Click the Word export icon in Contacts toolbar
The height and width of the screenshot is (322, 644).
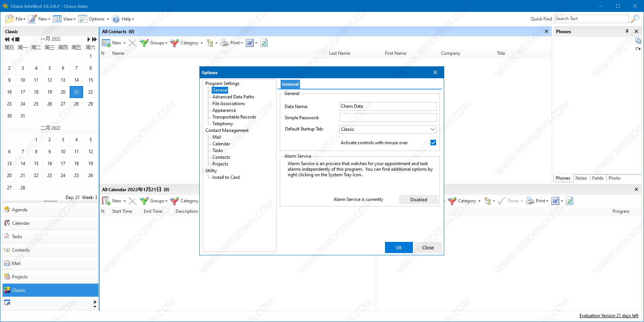click(250, 43)
